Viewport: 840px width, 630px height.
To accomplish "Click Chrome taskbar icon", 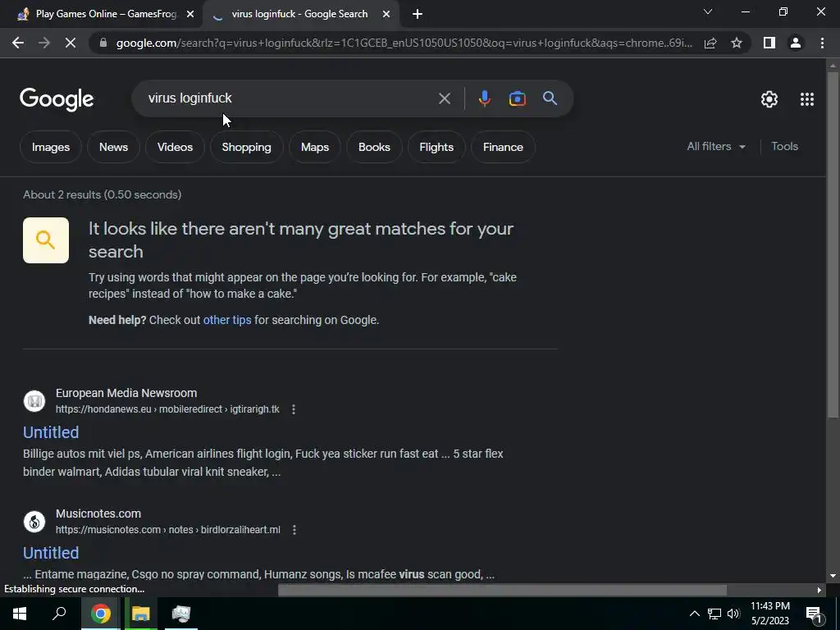I will coord(100,614).
